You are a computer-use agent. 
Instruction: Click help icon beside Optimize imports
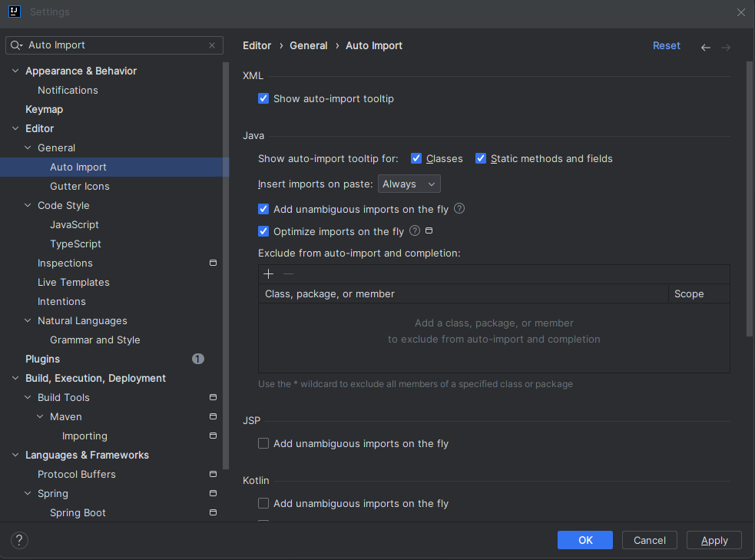pos(415,230)
